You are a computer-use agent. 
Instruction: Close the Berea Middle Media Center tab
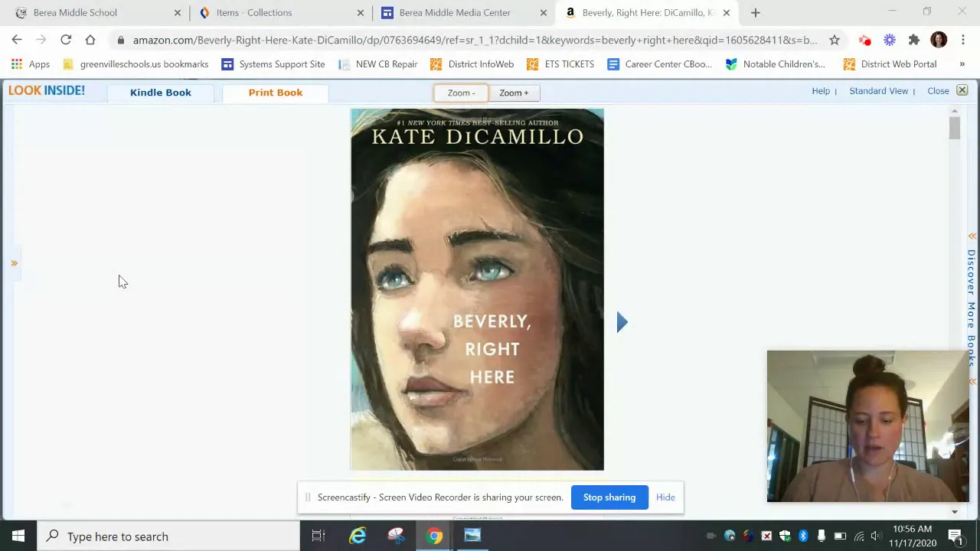click(x=544, y=13)
